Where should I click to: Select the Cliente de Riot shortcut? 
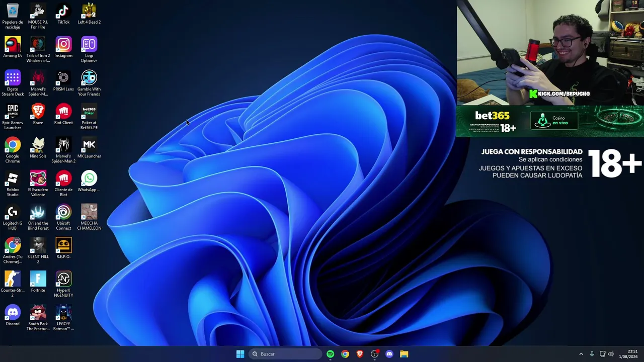click(63, 184)
